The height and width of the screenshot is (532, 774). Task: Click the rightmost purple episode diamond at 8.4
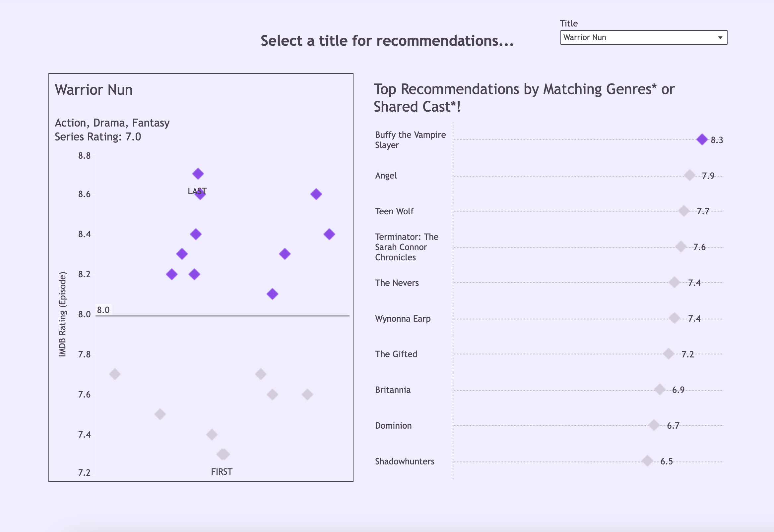[329, 234]
